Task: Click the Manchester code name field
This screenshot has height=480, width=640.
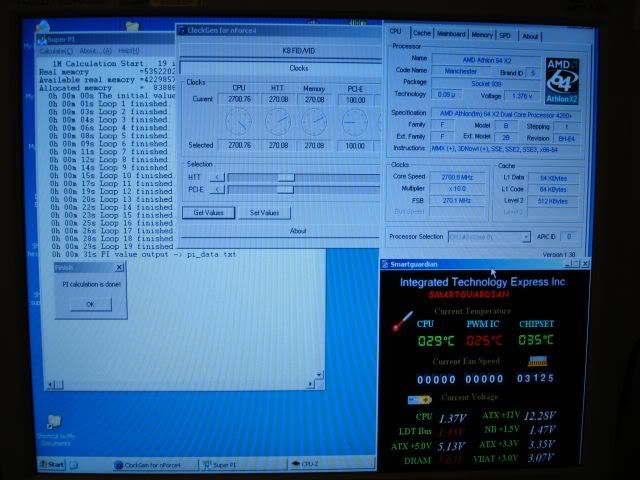Action: coord(460,71)
